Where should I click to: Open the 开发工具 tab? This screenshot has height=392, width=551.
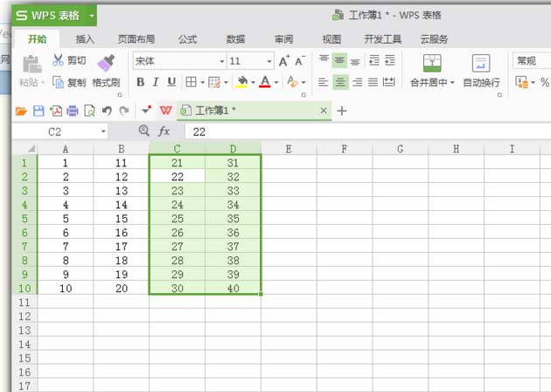383,39
